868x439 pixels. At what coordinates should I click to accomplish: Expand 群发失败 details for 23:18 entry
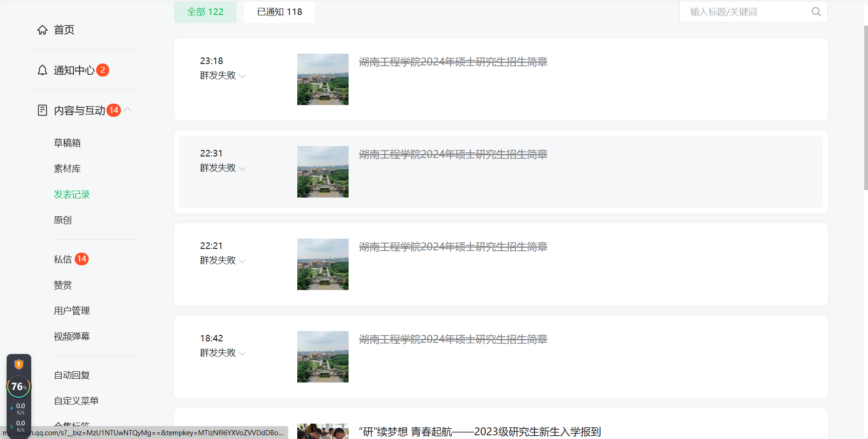242,76
